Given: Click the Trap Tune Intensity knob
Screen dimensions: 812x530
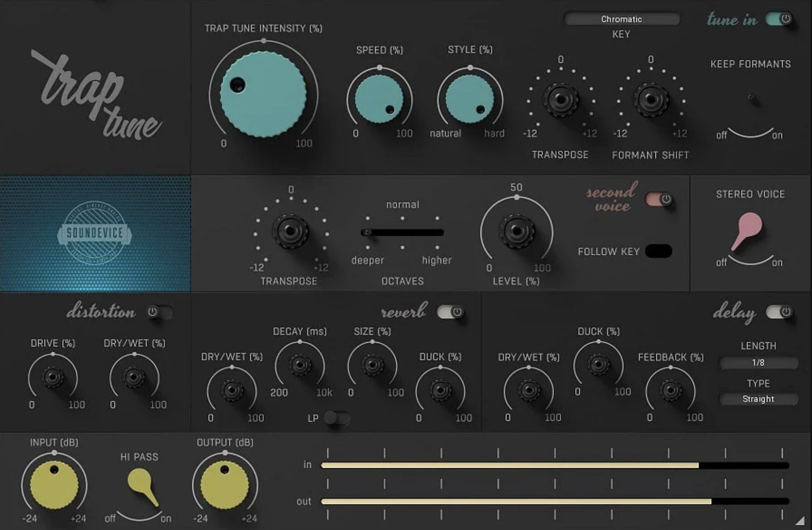Looking at the screenshot, I should (x=263, y=94).
